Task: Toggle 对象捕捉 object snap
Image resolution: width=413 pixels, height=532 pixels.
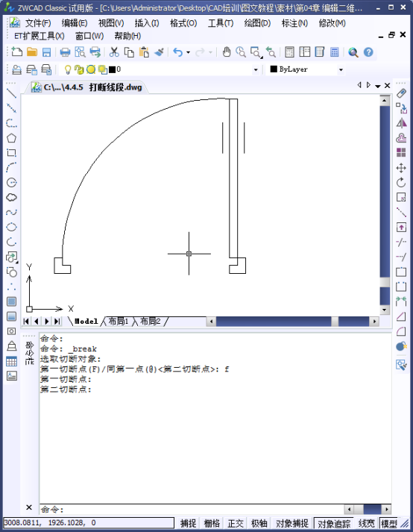Action: coord(292,523)
